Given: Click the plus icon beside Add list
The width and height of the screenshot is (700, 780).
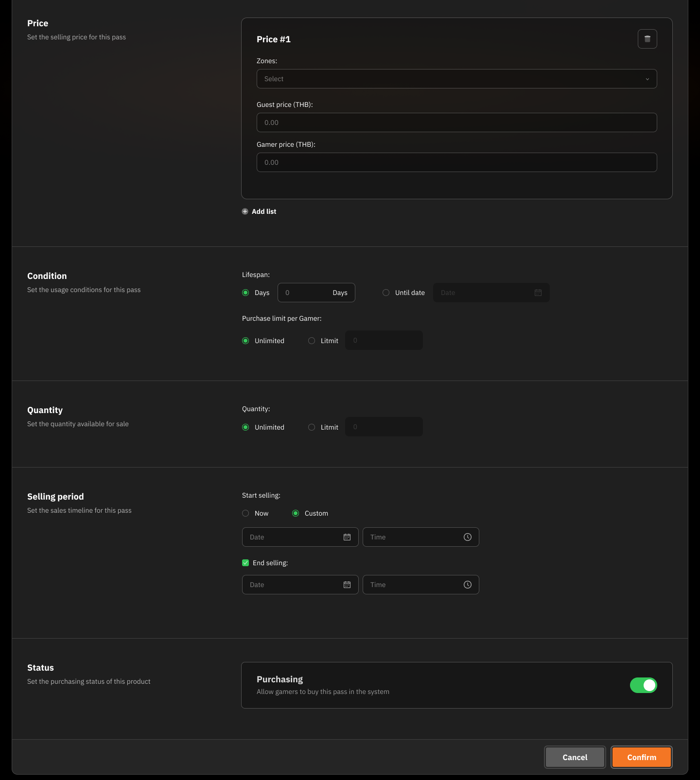Looking at the screenshot, I should 245,211.
